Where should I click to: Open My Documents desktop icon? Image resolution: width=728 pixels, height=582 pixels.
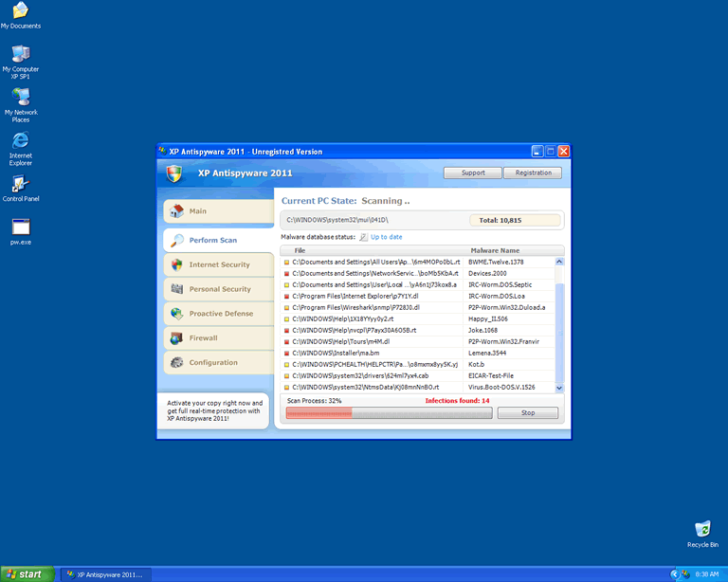pos(20,11)
